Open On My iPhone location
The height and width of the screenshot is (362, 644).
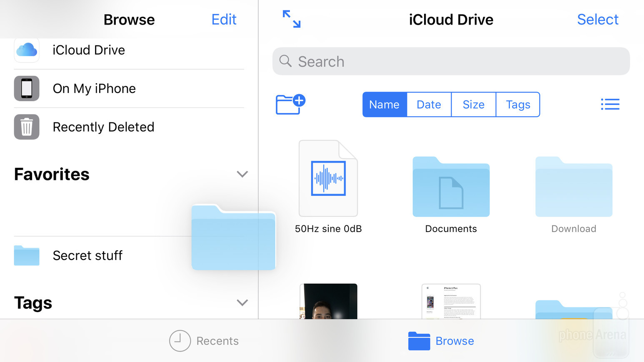coord(94,89)
